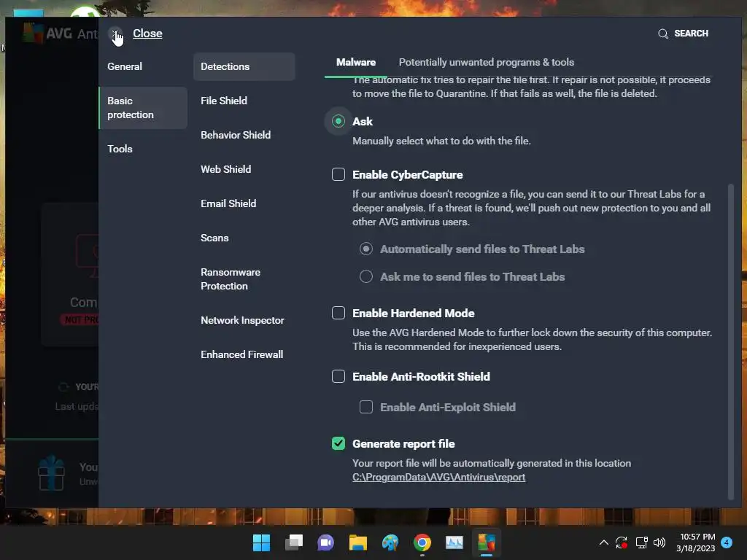Switch to Potentially unwanted programs & tools tab
747x560 pixels.
coord(487,63)
